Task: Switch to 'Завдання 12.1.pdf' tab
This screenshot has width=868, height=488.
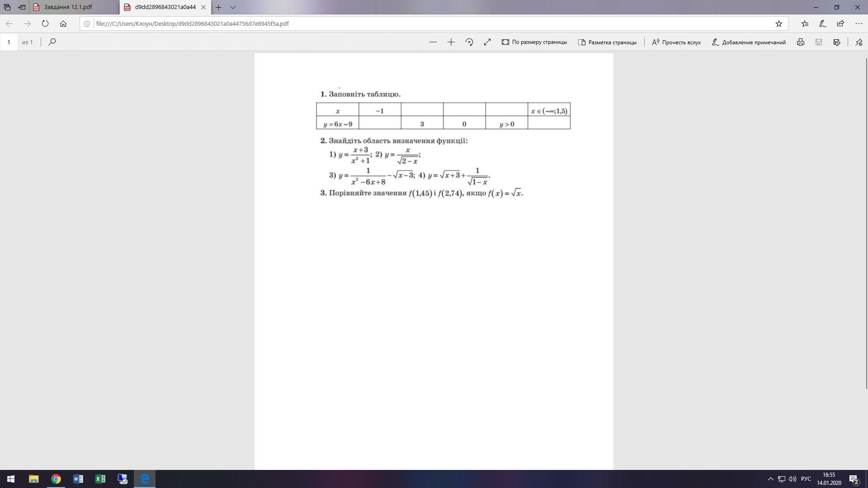Action: click(68, 7)
